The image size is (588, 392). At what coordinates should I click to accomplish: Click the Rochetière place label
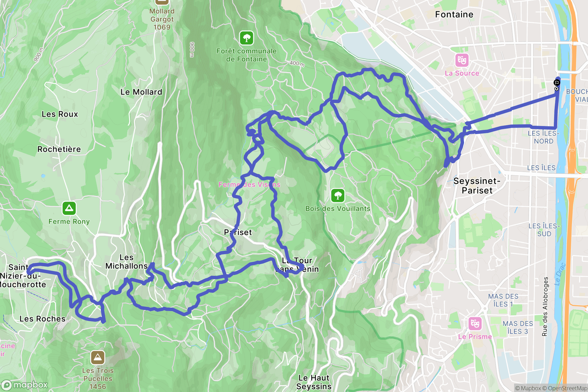pos(59,149)
